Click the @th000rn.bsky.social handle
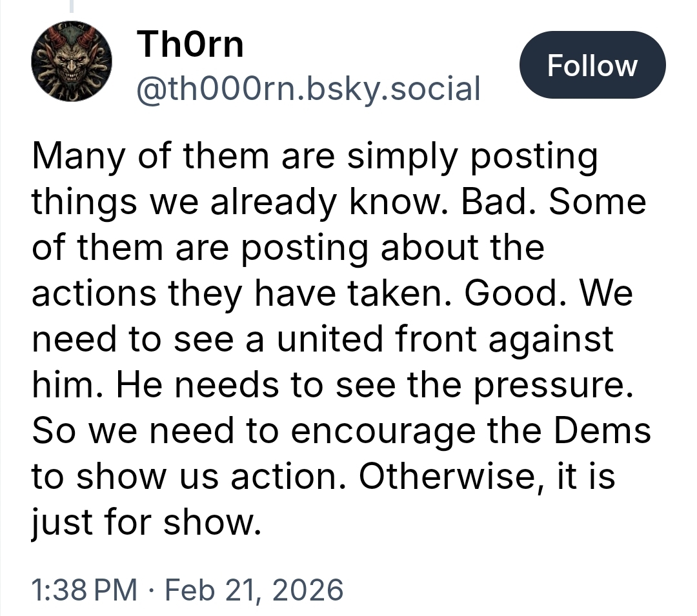 [309, 88]
